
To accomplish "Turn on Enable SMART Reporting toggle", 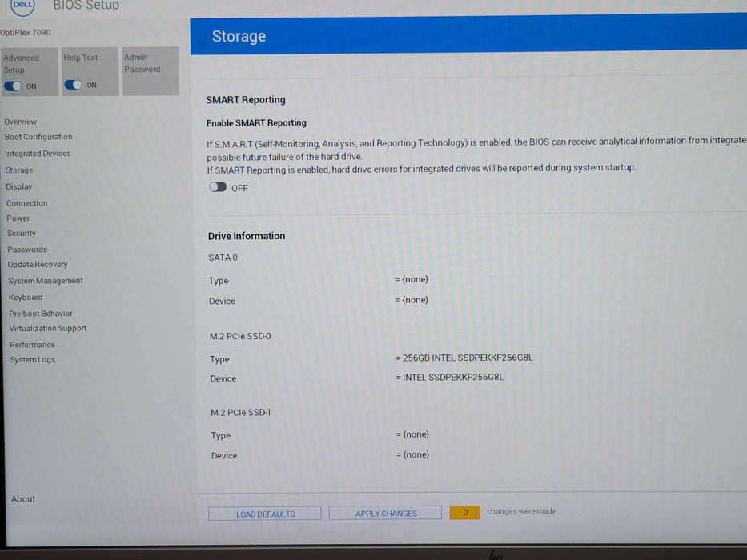I will pos(218,187).
